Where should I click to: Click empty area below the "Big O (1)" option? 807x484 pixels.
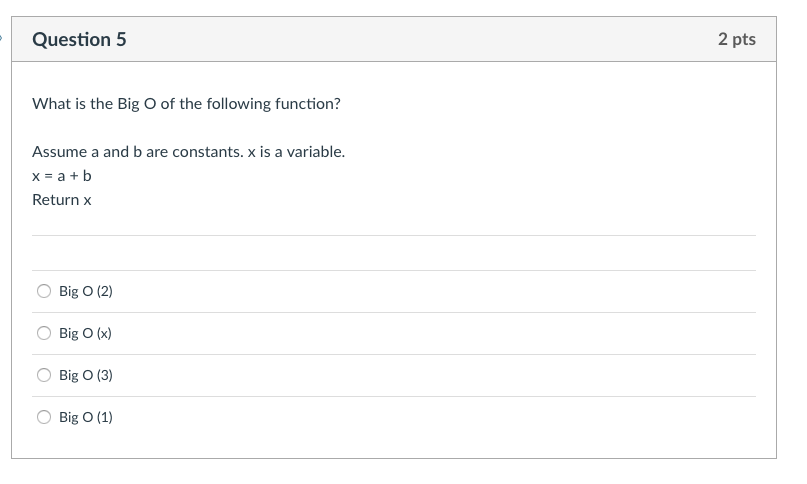(394, 445)
